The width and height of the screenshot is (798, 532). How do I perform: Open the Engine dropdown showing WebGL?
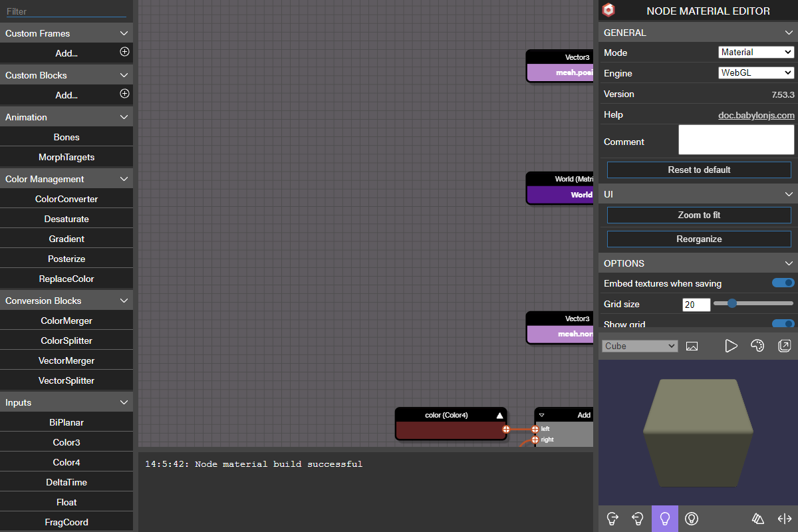(756, 72)
